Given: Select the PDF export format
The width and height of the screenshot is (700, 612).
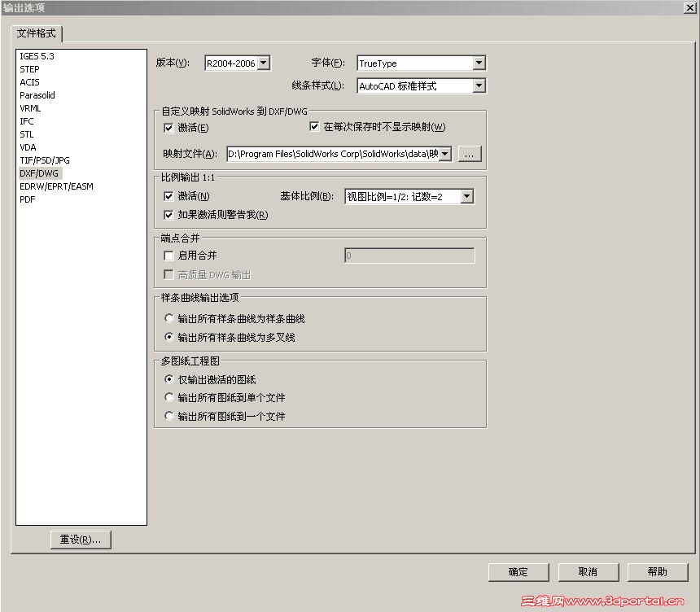Looking at the screenshot, I should 27,199.
